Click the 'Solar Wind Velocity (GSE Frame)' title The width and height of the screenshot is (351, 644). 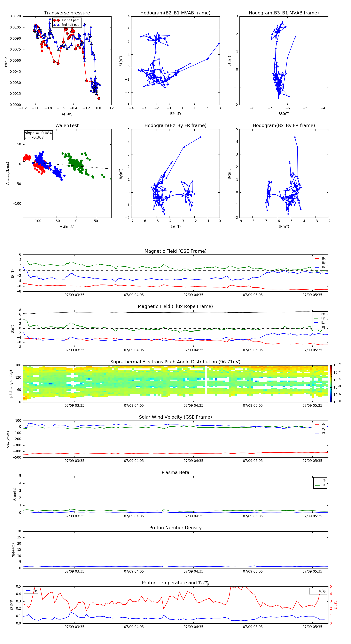[175, 417]
